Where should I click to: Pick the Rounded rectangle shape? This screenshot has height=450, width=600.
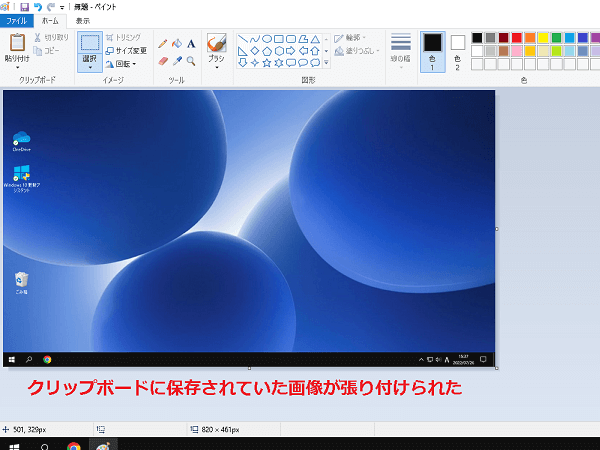click(291, 39)
